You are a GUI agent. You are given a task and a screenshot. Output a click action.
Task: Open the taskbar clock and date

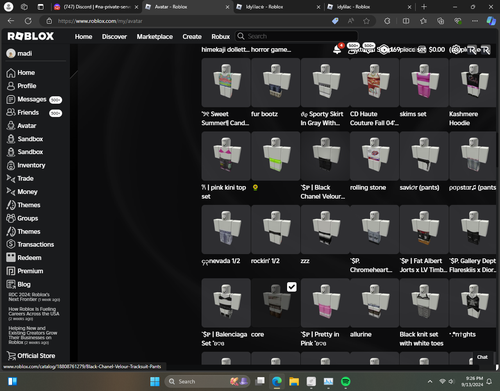coord(472,381)
